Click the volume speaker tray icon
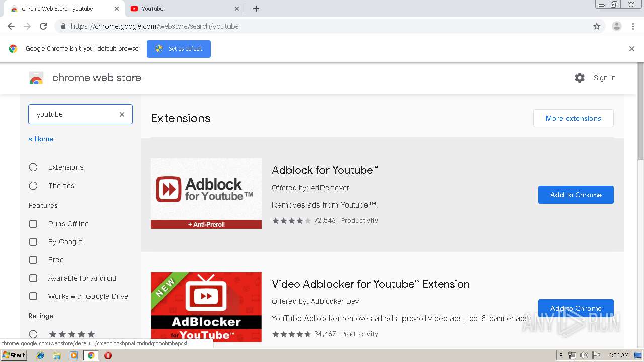 pyautogui.click(x=584, y=355)
